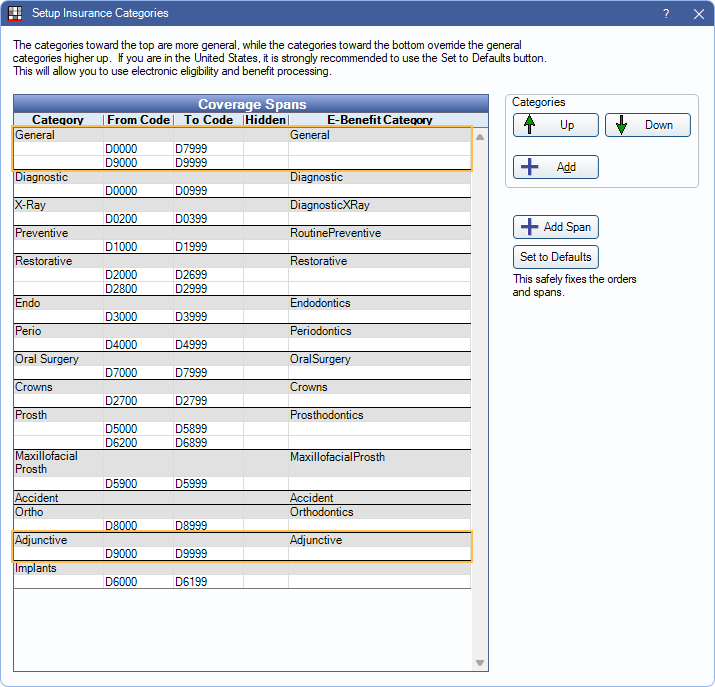The image size is (715, 687).
Task: Click the Help question mark icon
Action: point(666,14)
